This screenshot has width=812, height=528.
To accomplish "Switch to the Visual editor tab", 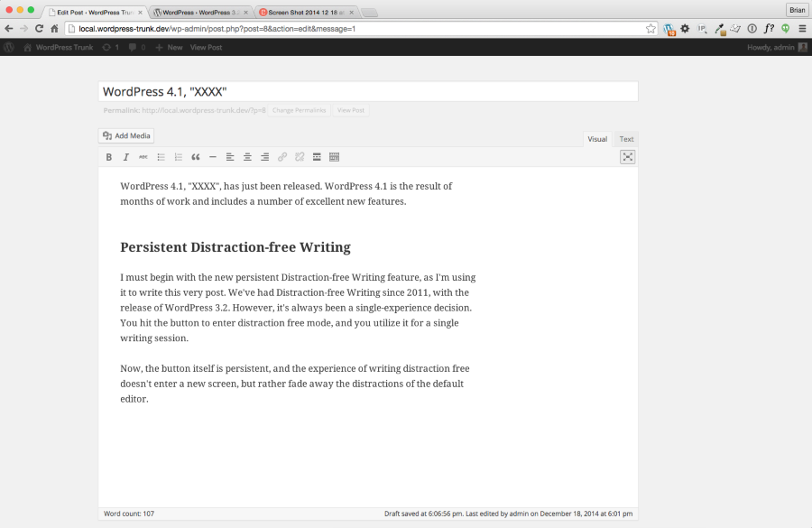I will 597,139.
